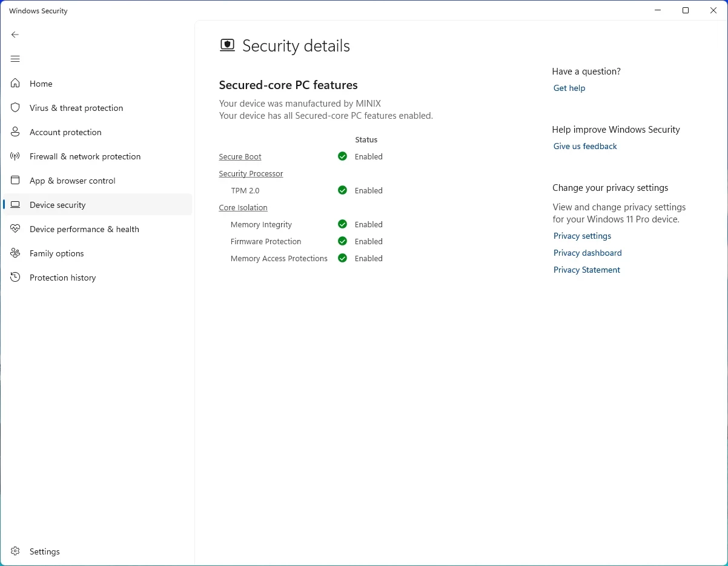Minimize the Windows Security window
The image size is (728, 566).
pyautogui.click(x=658, y=10)
